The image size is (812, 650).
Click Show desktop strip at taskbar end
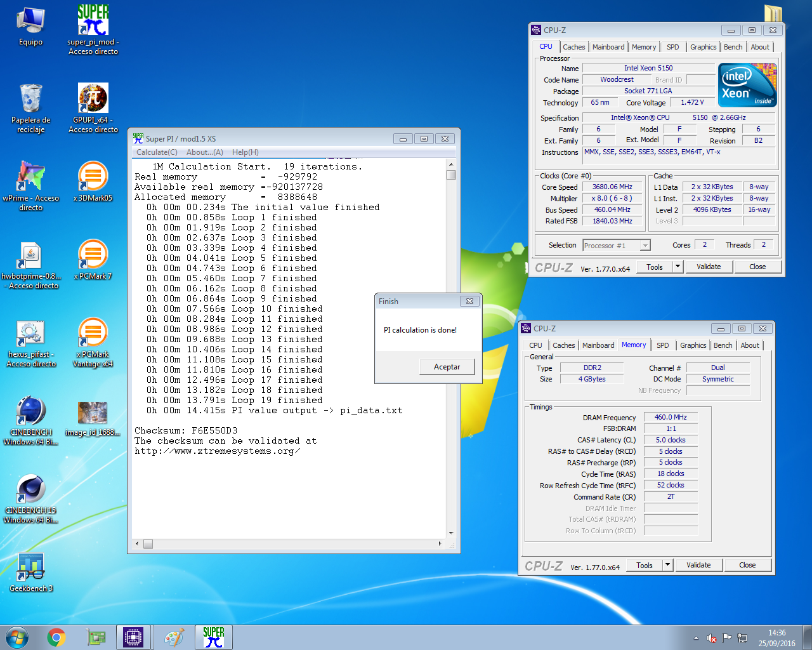[808, 637]
